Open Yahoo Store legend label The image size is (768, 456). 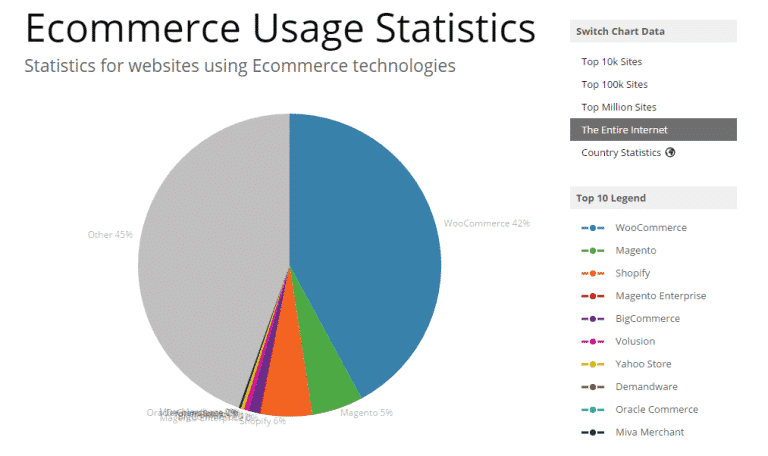click(x=643, y=364)
